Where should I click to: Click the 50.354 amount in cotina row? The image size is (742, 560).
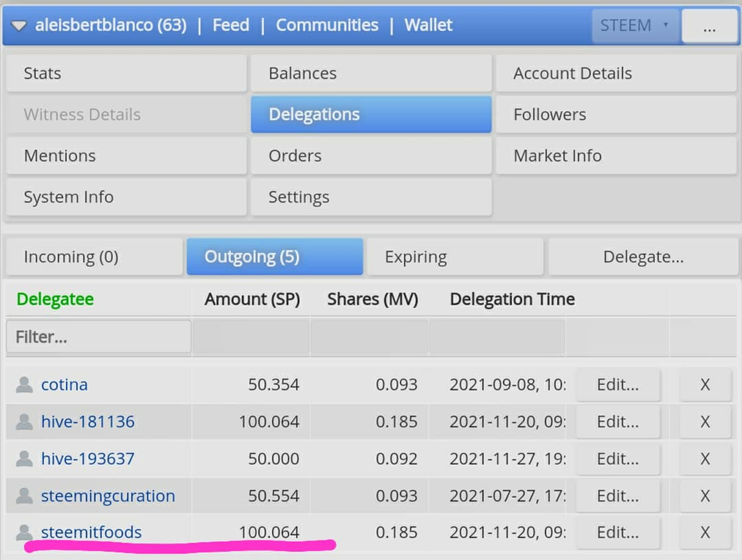pyautogui.click(x=274, y=385)
